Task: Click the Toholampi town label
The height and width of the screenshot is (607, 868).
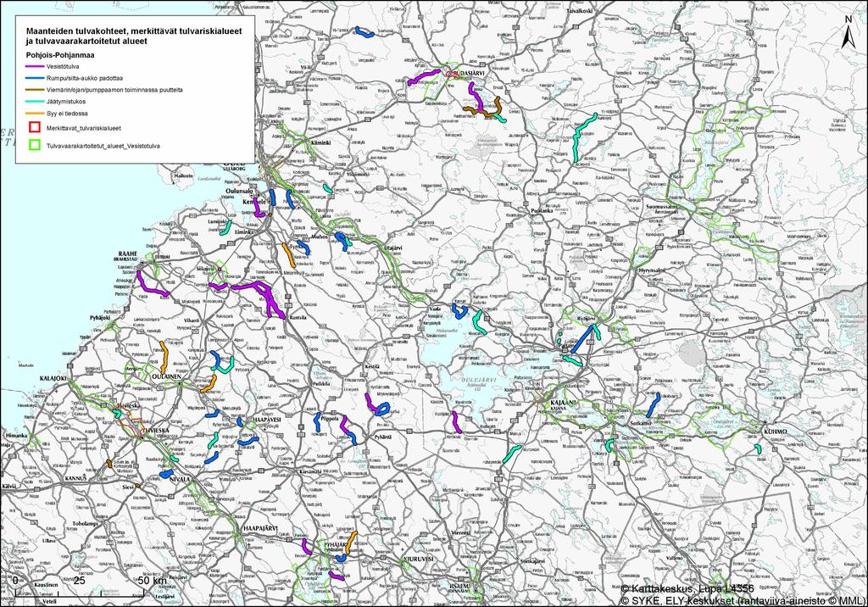Action: click(x=85, y=523)
